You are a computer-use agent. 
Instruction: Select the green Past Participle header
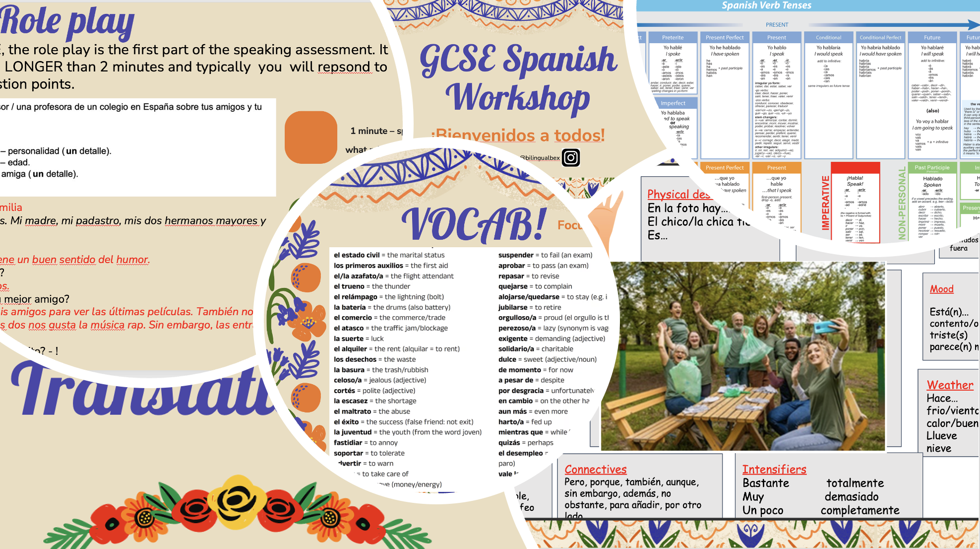point(932,168)
